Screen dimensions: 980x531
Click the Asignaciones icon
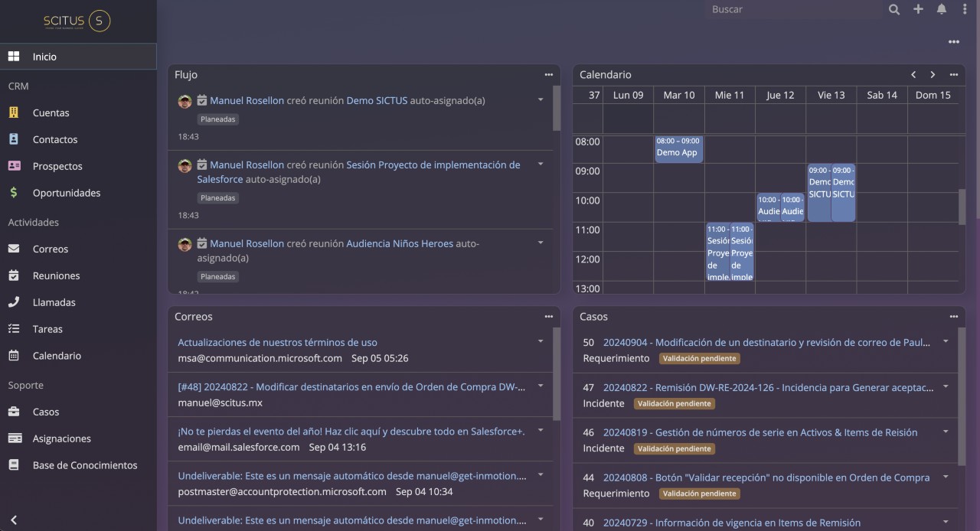coord(15,438)
